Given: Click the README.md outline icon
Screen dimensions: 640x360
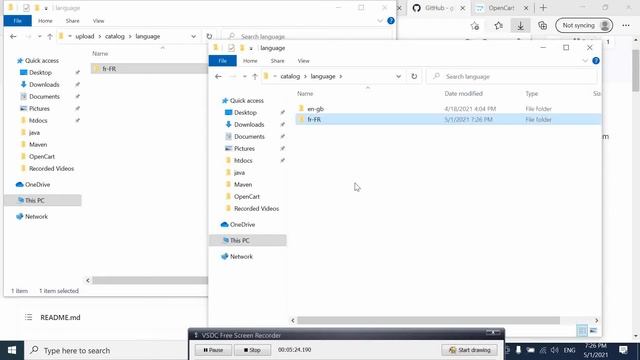Looking at the screenshot, I should (28, 317).
